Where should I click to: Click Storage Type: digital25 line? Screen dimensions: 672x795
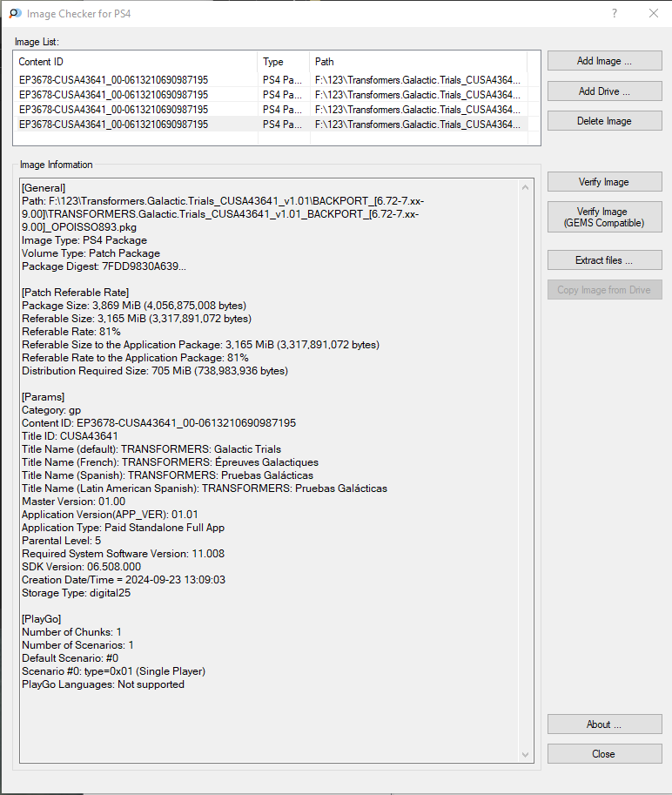coord(76,593)
